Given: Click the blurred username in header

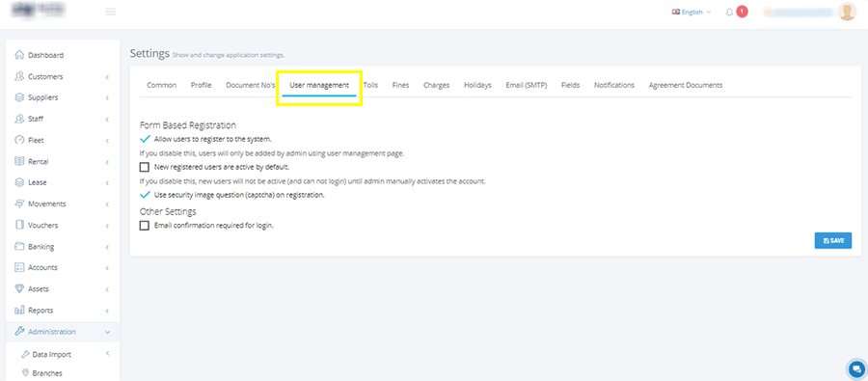Looking at the screenshot, I should [x=798, y=12].
